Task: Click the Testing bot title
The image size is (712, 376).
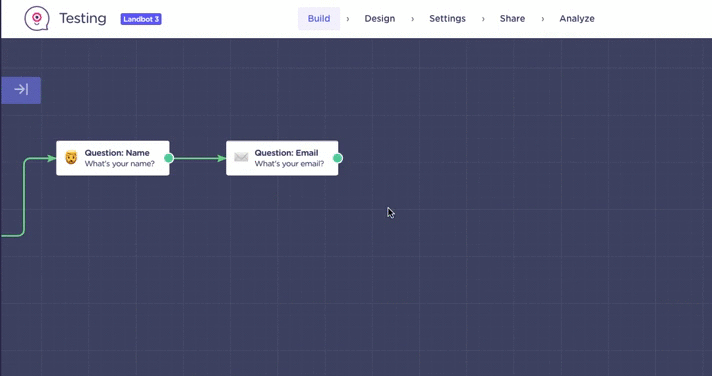Action: (83, 19)
